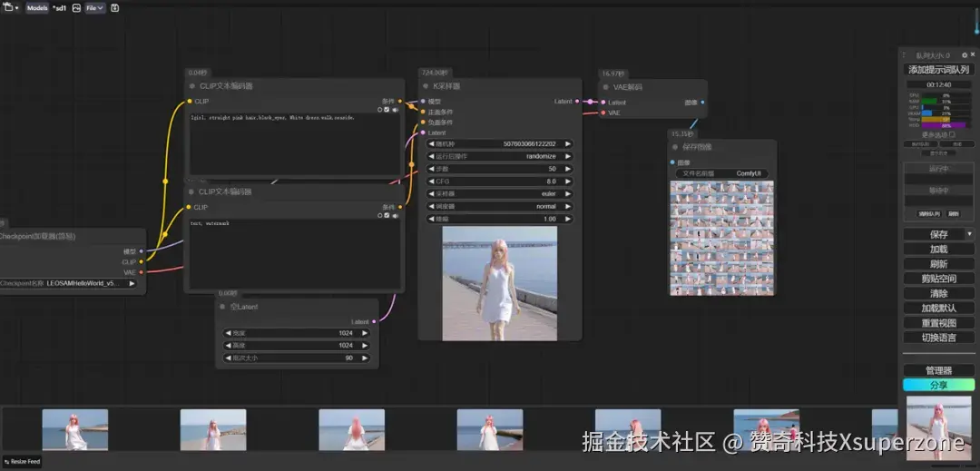Open the Checkpoint名称 model selector
Screen dimensions: 980x471
tap(67, 283)
